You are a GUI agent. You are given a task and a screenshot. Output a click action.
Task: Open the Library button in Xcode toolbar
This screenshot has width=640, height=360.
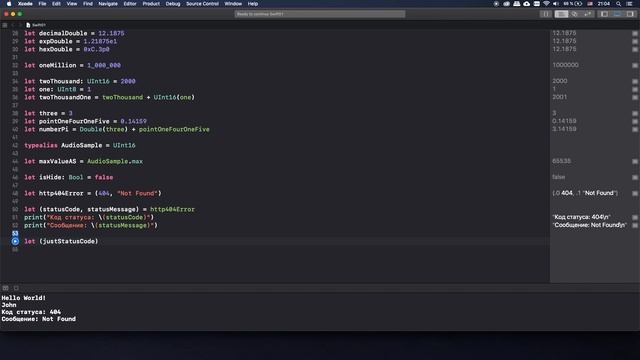pyautogui.click(x=545, y=14)
